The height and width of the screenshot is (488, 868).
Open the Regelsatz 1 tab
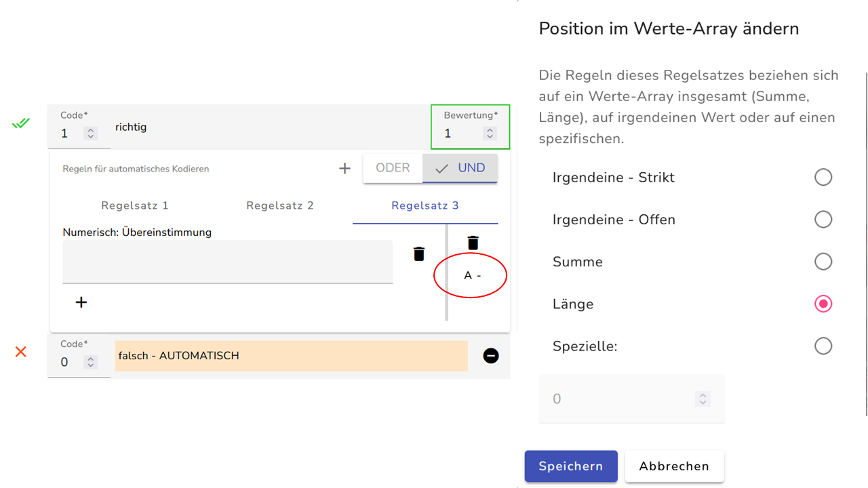(x=135, y=205)
